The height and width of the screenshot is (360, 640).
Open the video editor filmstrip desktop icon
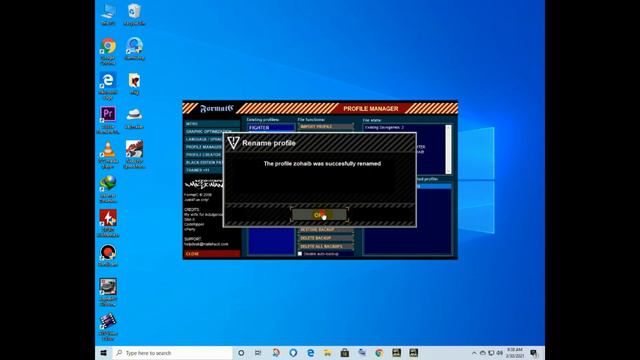tap(108, 327)
